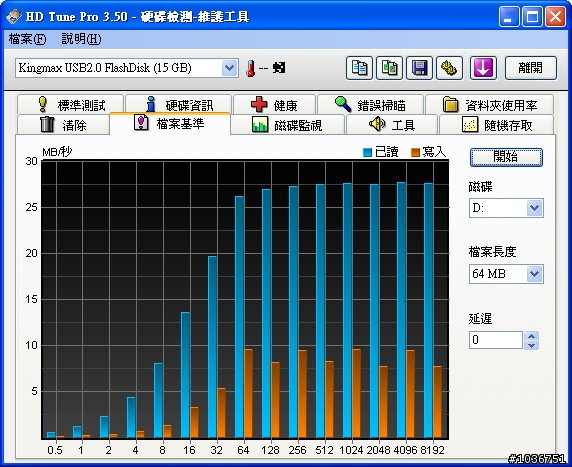Switch to the 錯誤掃瞄 error scan tab
This screenshot has height=467, width=572.
coord(370,105)
